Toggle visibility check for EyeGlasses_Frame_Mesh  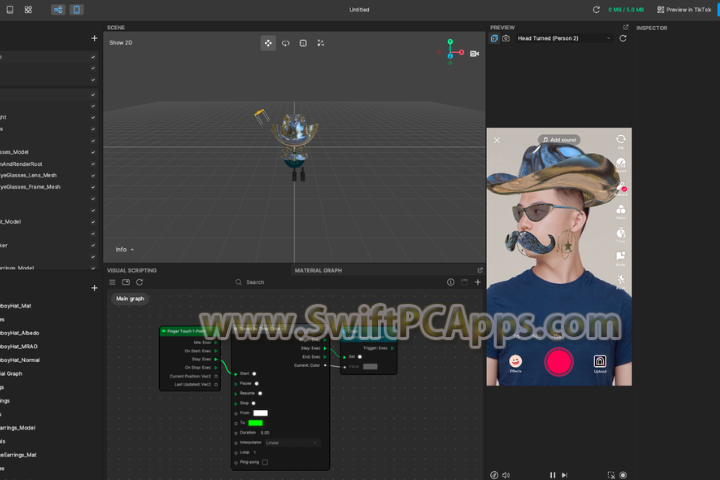coord(93,187)
